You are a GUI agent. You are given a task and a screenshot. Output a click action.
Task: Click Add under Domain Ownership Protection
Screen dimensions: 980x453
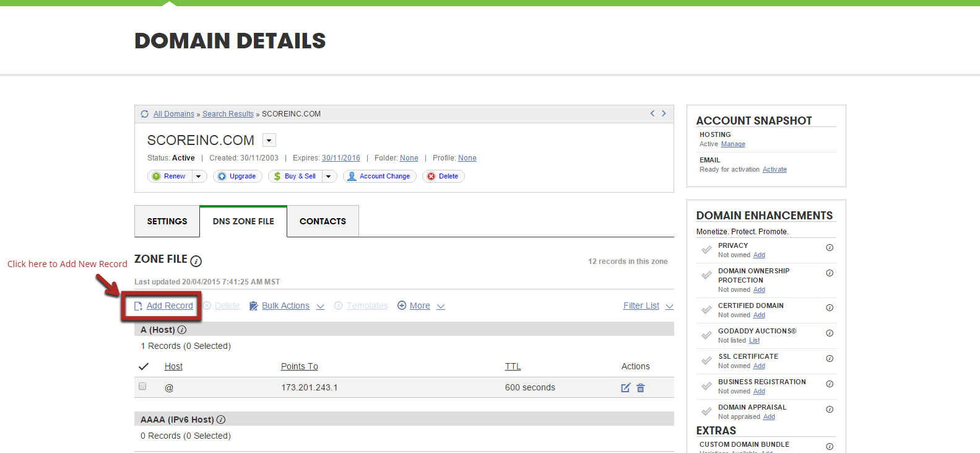click(759, 289)
